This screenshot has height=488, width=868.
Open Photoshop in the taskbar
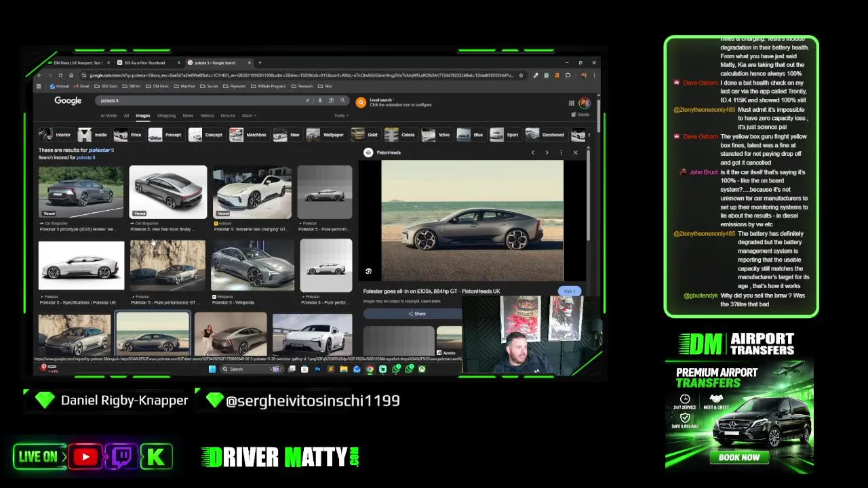[317, 369]
